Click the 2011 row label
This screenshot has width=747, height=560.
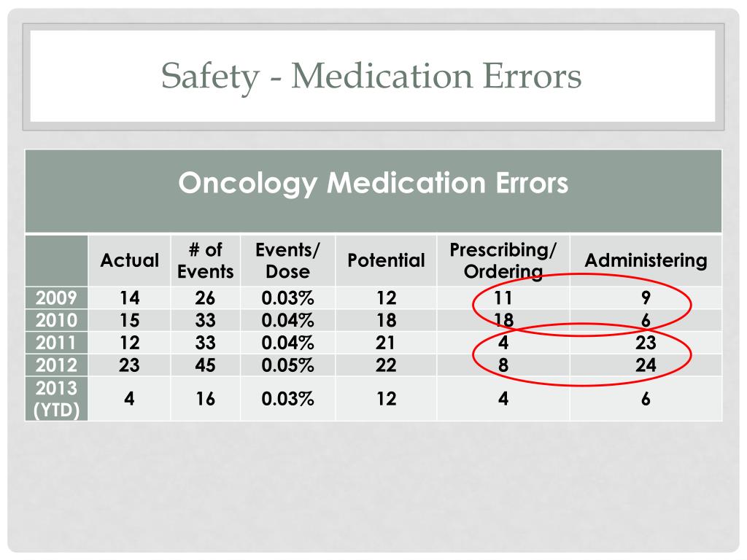(57, 343)
